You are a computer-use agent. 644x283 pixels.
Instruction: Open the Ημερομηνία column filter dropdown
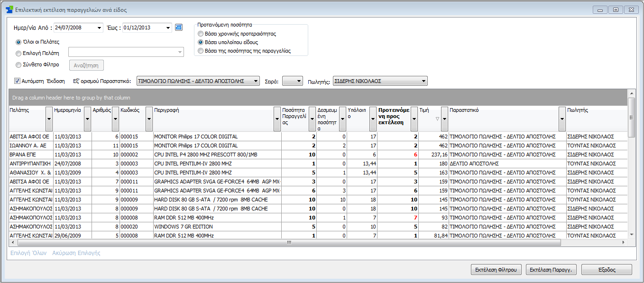[x=87, y=119]
